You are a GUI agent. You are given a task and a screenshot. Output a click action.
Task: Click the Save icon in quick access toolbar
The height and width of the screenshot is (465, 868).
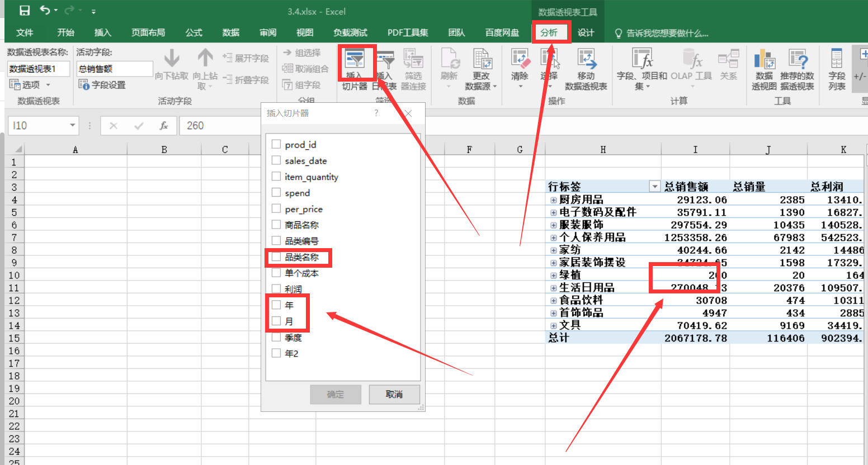(25, 11)
